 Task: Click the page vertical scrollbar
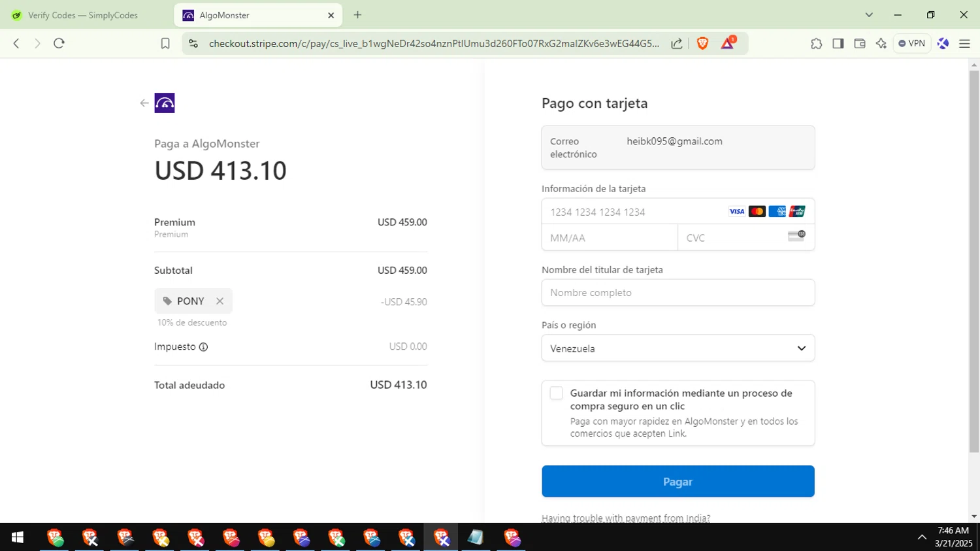tap(974, 261)
